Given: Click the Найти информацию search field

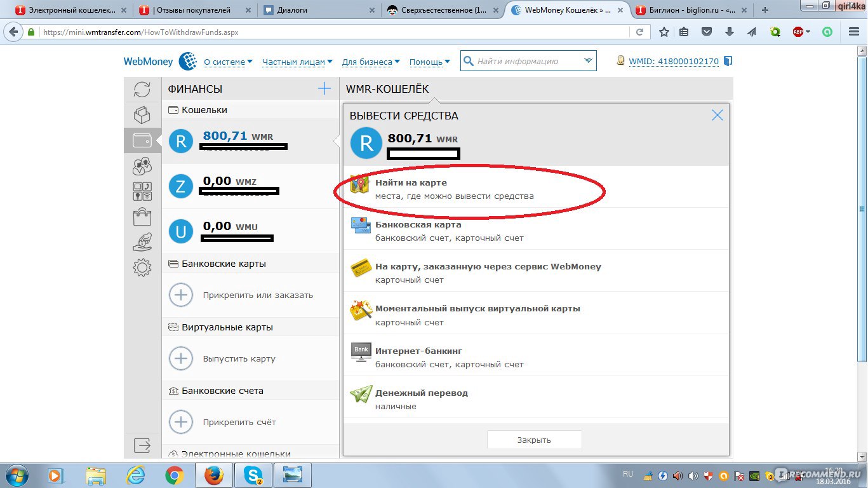Looking at the screenshot, I should (527, 61).
